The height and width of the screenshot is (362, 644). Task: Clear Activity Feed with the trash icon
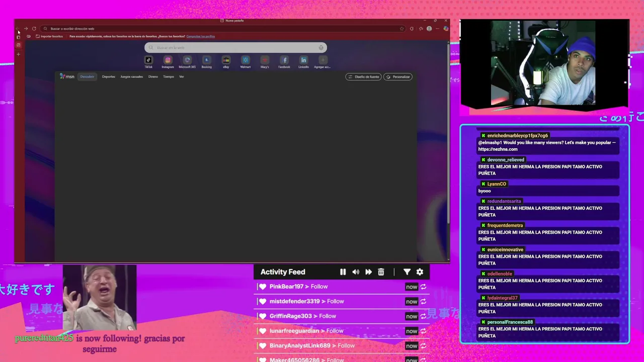[381, 272]
